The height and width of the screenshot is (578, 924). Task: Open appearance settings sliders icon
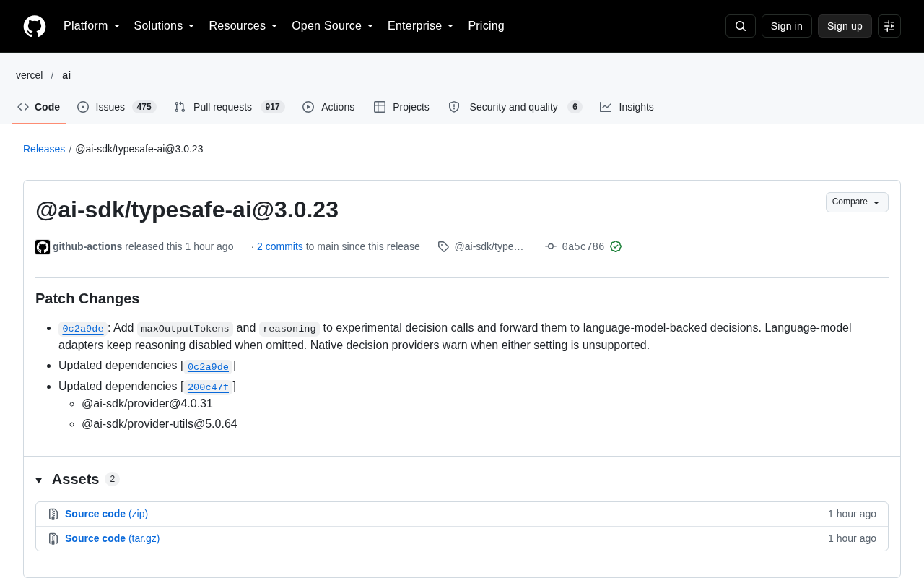pos(889,26)
